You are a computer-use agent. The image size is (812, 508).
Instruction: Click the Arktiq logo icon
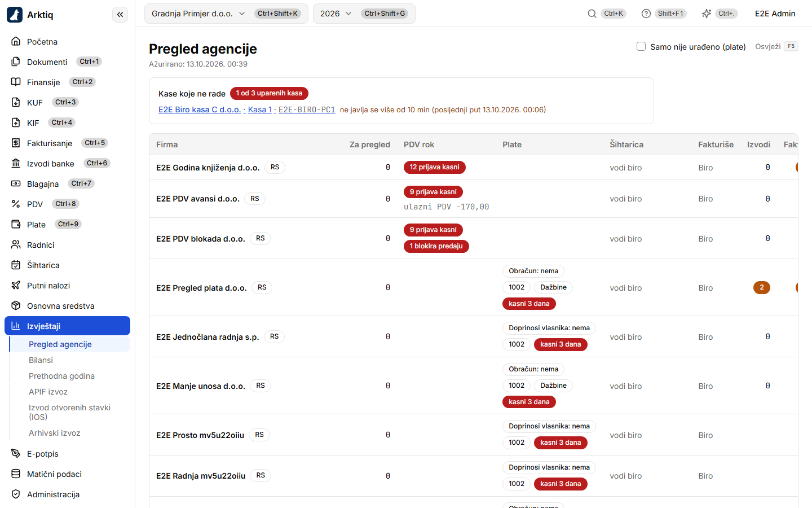pyautogui.click(x=15, y=15)
